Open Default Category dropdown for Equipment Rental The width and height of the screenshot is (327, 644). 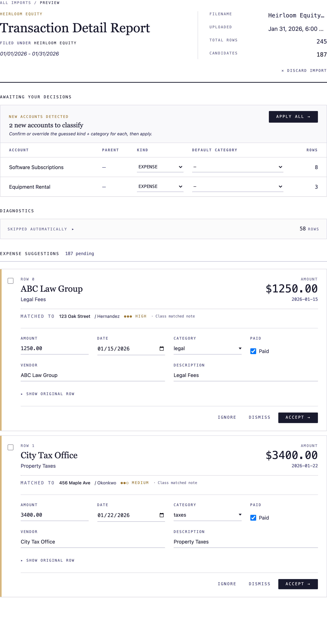(238, 187)
